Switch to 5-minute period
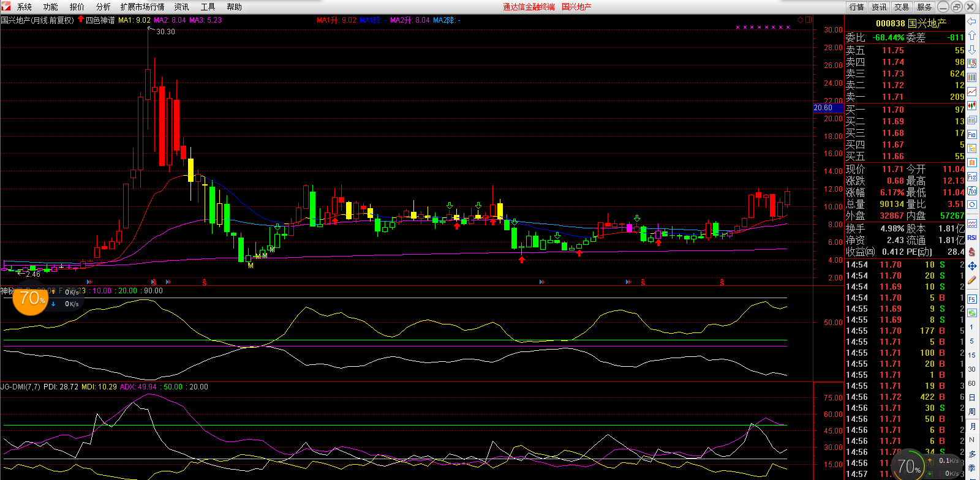The image size is (980, 480). [971, 341]
